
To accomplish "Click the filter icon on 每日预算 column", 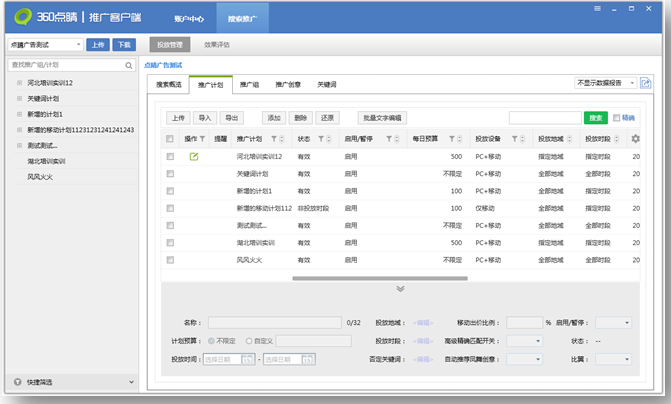I will coord(452,139).
